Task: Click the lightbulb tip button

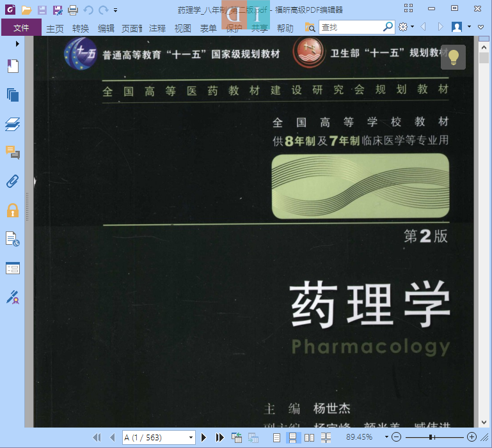Action: coord(453,57)
